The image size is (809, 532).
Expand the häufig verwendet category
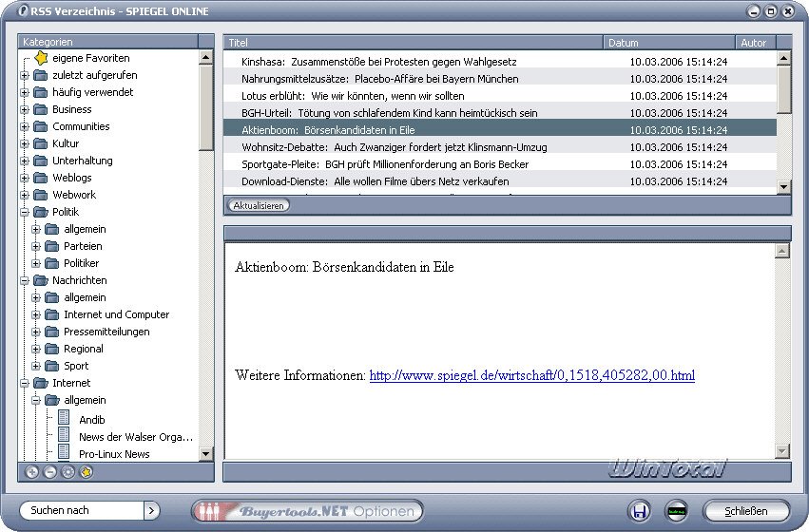(x=25, y=92)
